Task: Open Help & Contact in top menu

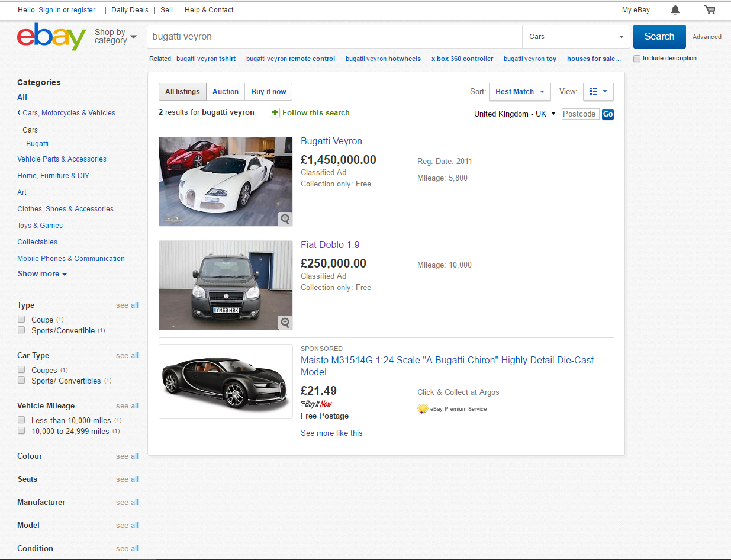Action: (x=209, y=10)
